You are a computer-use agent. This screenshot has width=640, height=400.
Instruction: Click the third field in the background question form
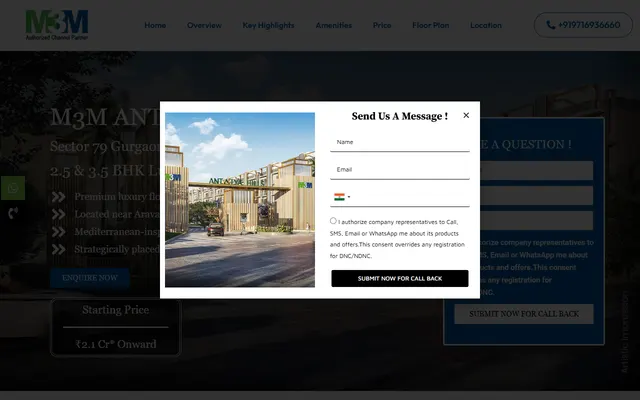pos(536,221)
